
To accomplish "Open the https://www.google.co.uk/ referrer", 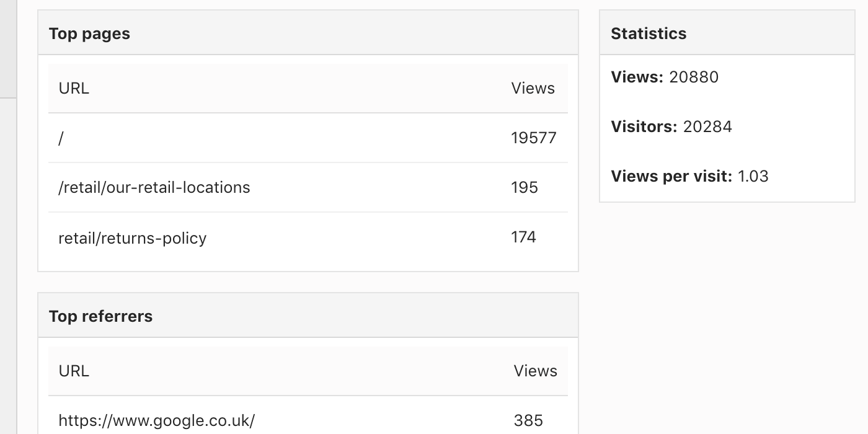I will click(156, 421).
